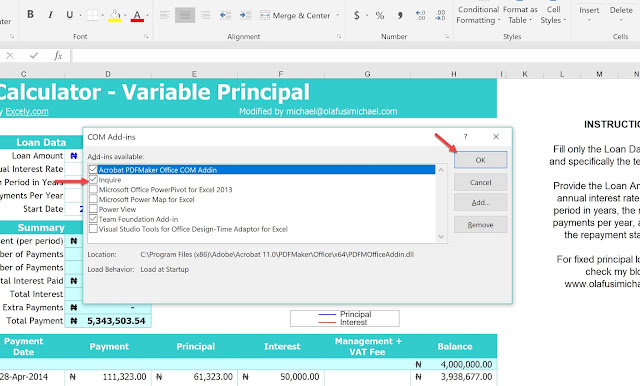Enable Microsoft Office PowerPivot for Excel 2013
The image size is (640, 386).
(93, 189)
